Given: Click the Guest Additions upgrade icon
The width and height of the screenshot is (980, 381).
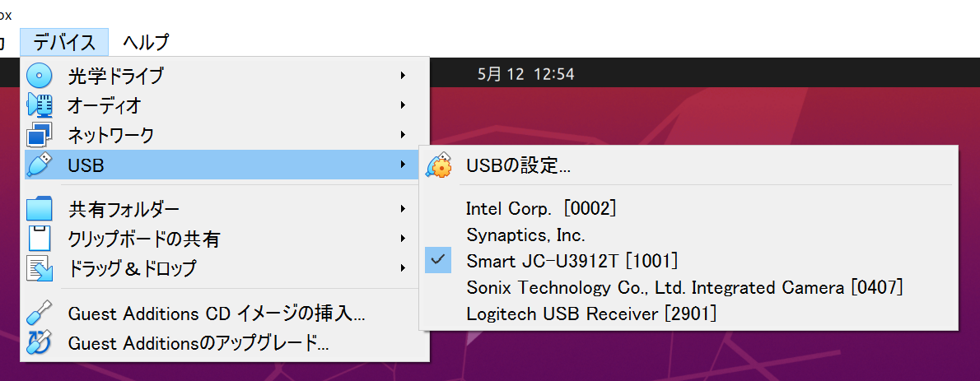Looking at the screenshot, I should [x=39, y=342].
